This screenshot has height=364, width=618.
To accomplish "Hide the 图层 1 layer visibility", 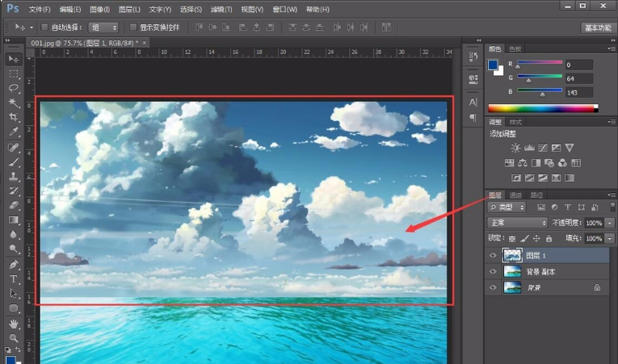I will (493, 255).
